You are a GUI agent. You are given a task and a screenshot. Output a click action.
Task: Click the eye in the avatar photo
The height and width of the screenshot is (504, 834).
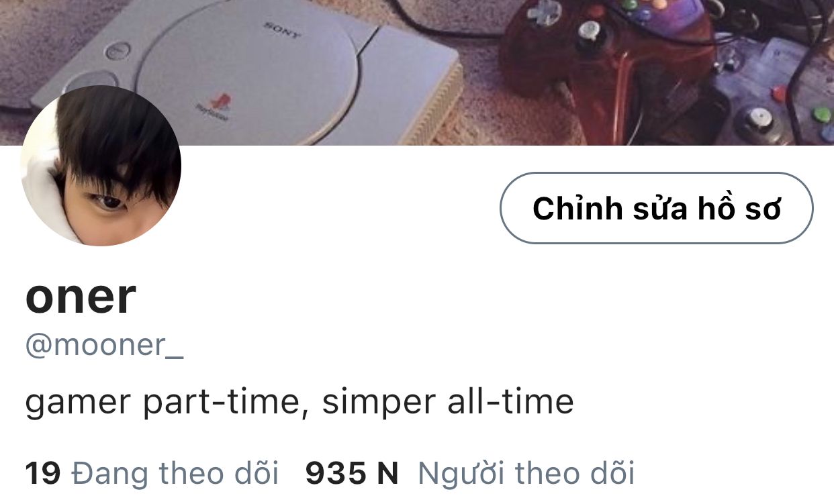tap(107, 201)
